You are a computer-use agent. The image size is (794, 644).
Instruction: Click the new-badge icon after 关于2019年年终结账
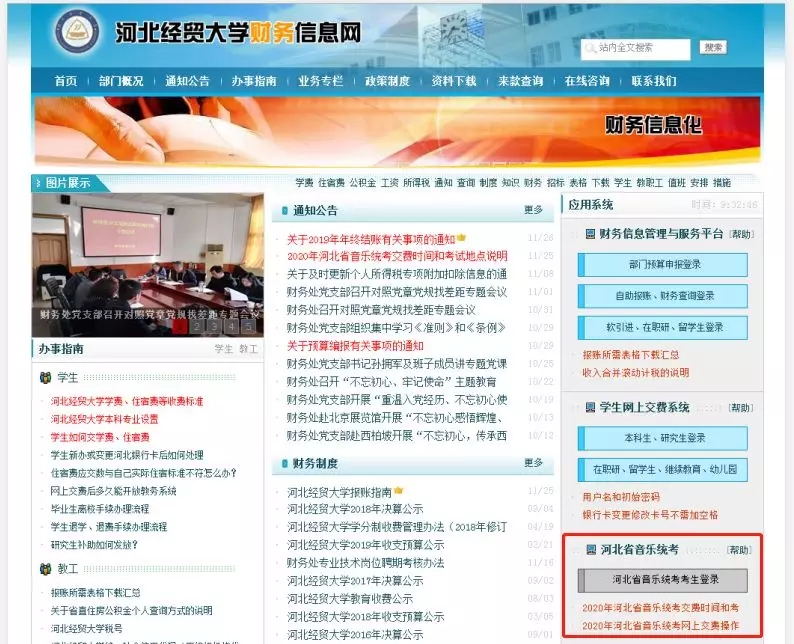pos(461,237)
